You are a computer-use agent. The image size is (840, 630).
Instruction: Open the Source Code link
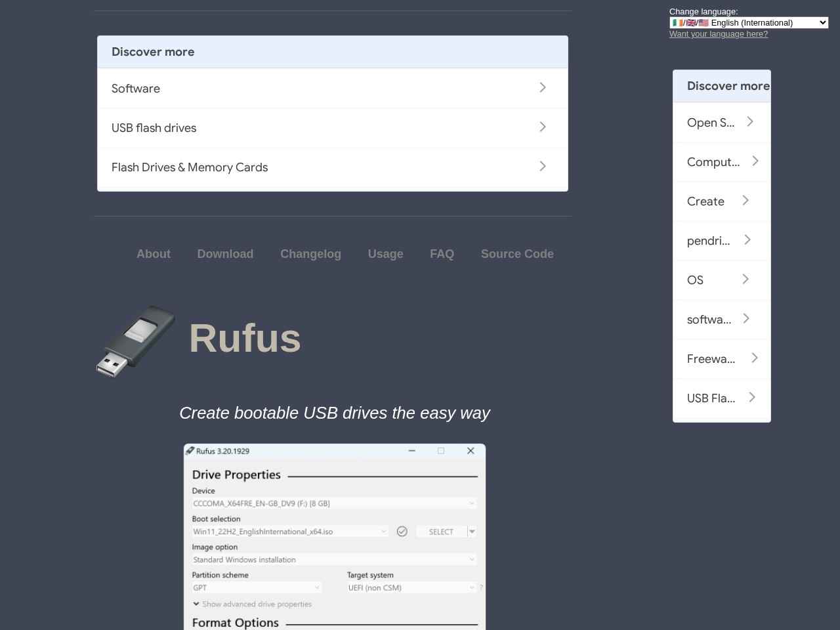[x=517, y=254]
